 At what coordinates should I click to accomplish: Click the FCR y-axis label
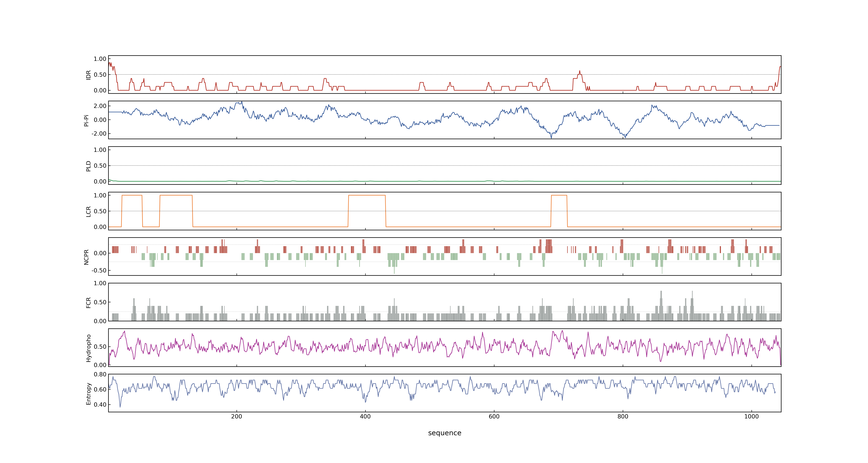click(88, 303)
